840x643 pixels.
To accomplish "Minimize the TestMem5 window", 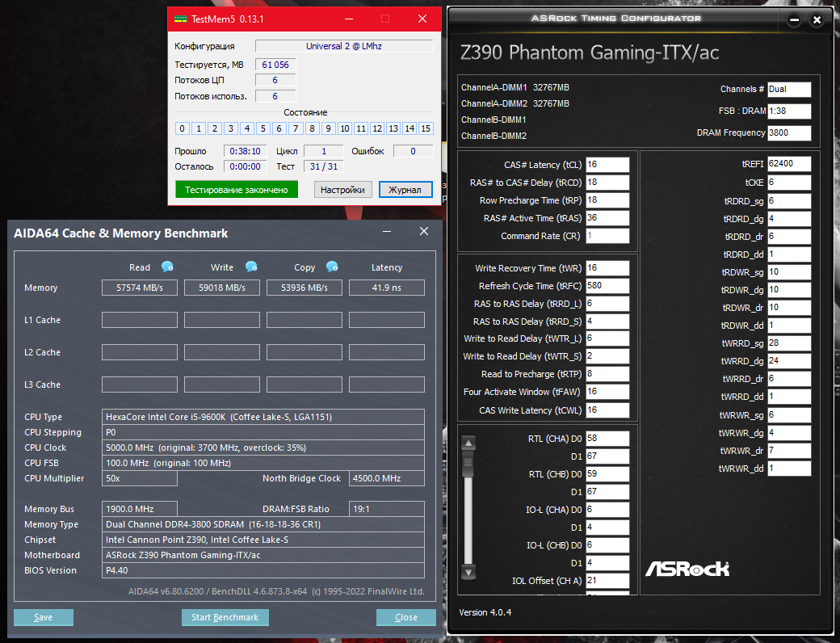I will (x=349, y=19).
